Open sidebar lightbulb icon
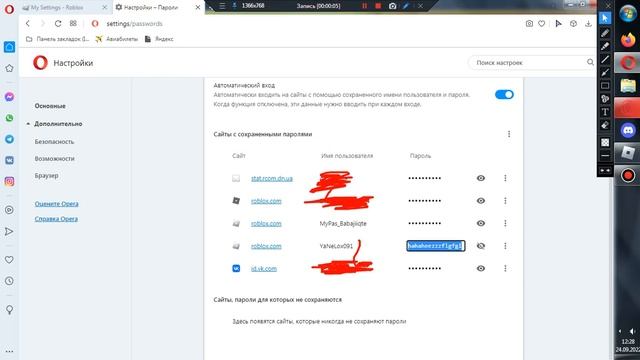 click(9, 310)
